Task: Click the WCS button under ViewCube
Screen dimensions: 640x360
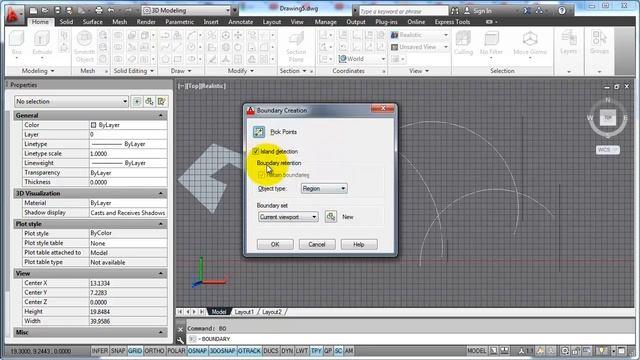Action: point(607,150)
